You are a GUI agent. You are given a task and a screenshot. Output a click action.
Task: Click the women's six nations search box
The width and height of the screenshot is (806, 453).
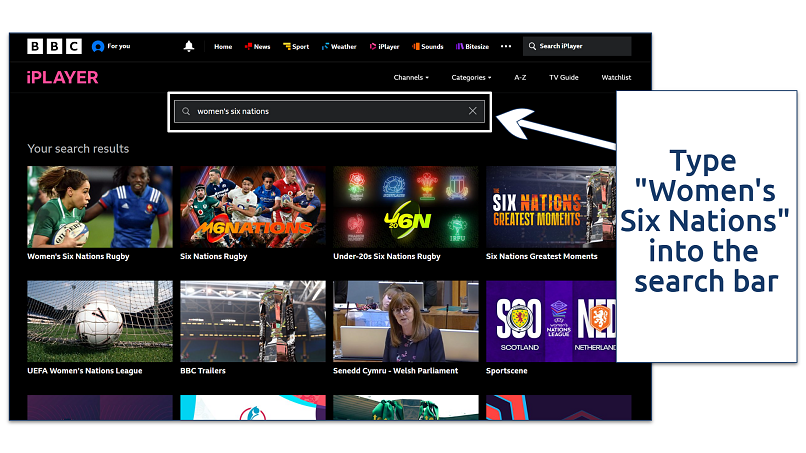[329, 111]
